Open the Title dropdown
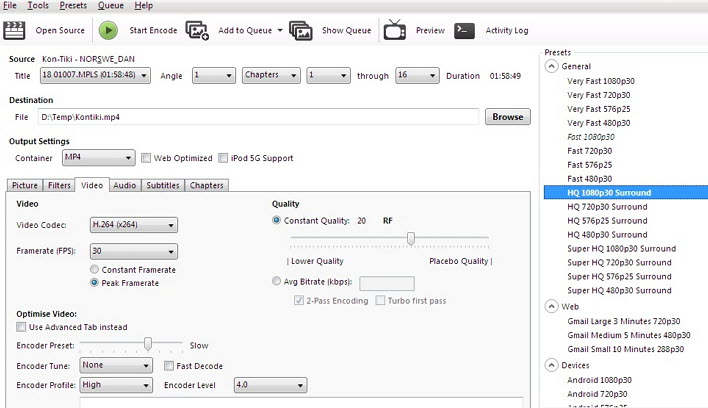Screen dimensions: 708x408 95,75
